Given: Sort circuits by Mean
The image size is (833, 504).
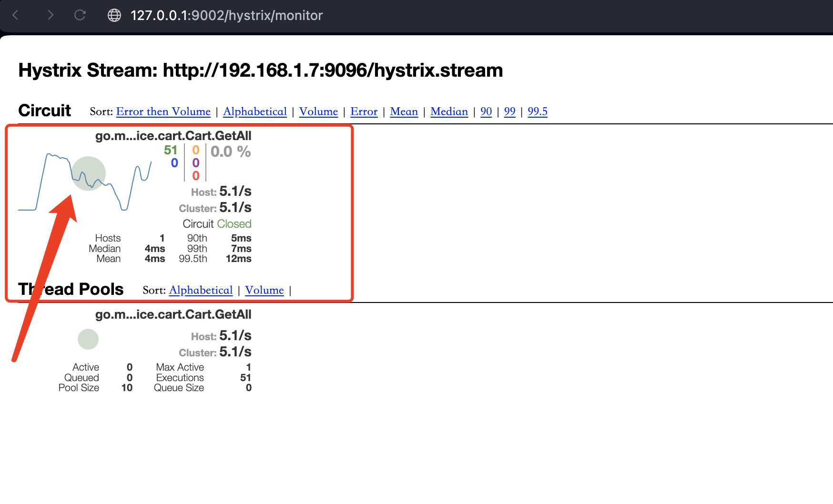Looking at the screenshot, I should click(x=404, y=111).
